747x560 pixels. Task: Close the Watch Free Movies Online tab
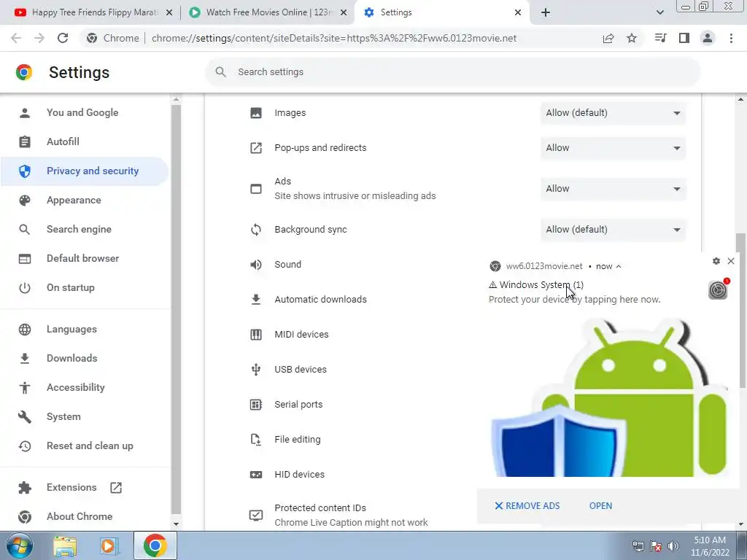tap(344, 12)
